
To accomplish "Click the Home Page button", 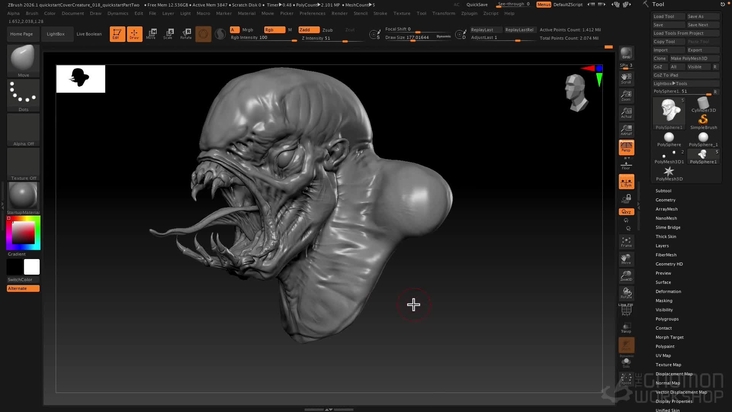I will pos(21,34).
